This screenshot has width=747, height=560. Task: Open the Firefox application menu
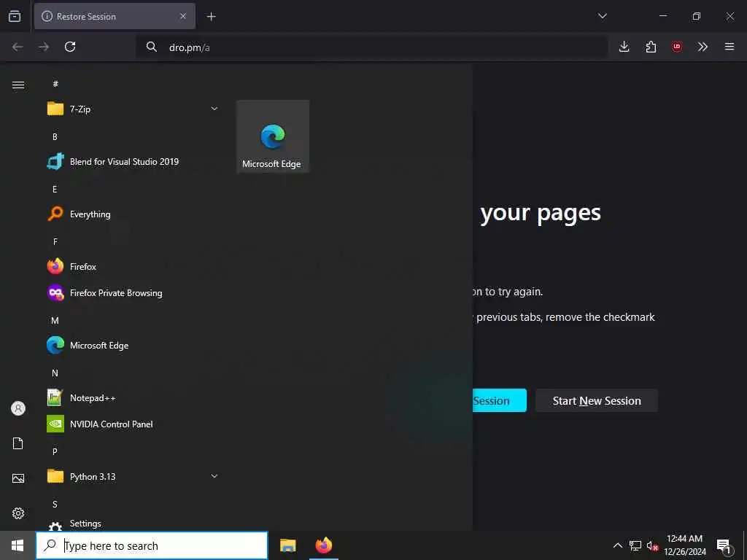tap(729, 47)
